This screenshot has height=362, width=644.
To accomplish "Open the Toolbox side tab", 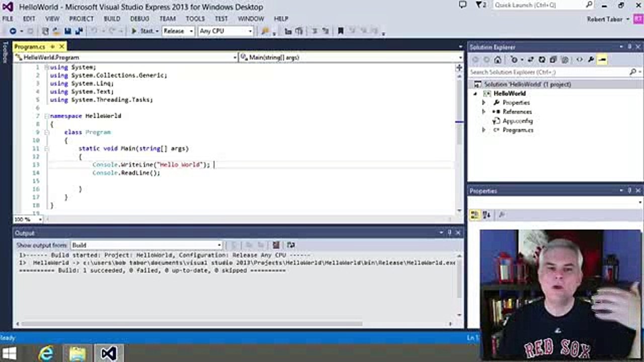I will [x=5, y=52].
